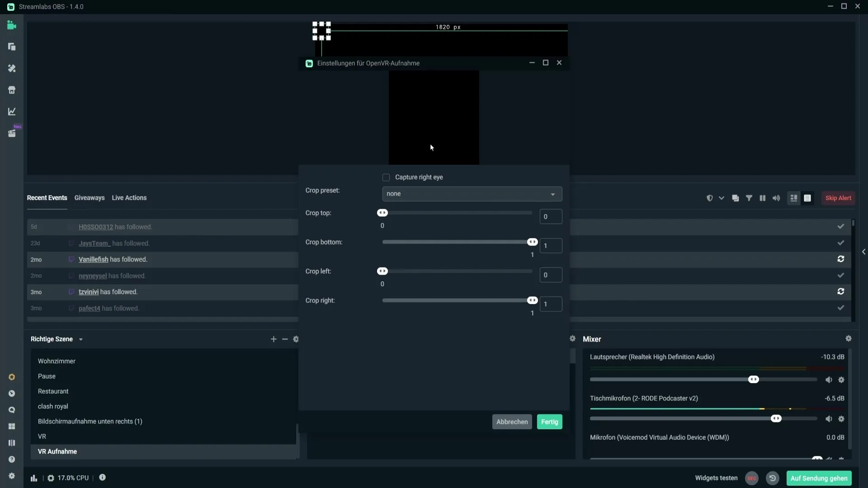Open the Settings cog at sidebar bottom
The width and height of the screenshot is (868, 488).
point(12,476)
